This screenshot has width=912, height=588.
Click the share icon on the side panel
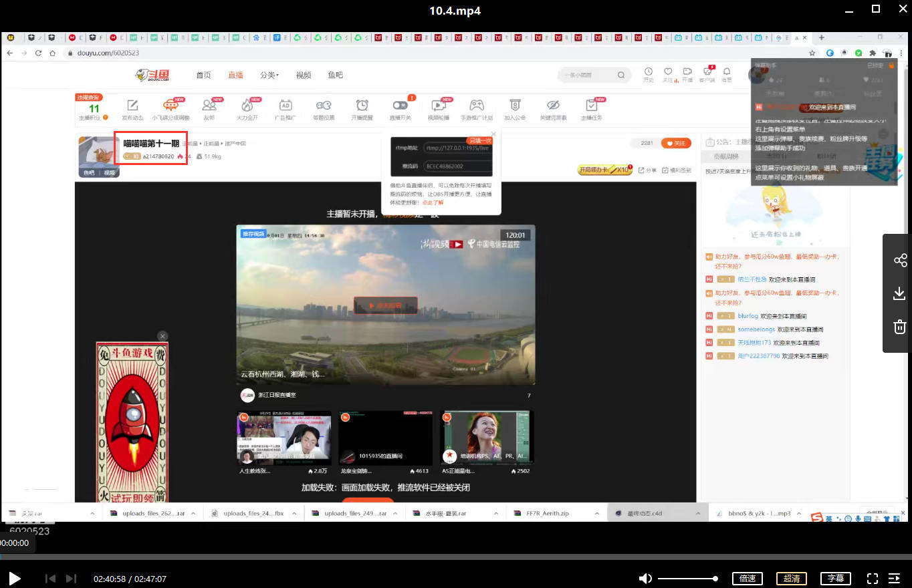(899, 261)
